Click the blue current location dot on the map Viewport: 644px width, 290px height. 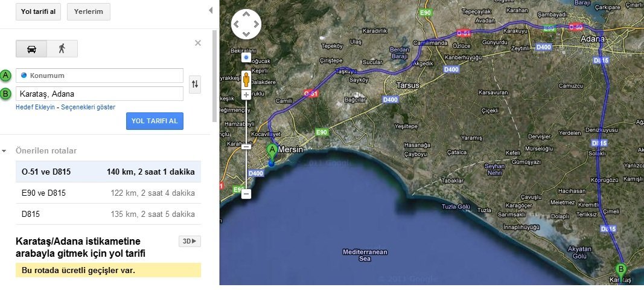(271, 163)
